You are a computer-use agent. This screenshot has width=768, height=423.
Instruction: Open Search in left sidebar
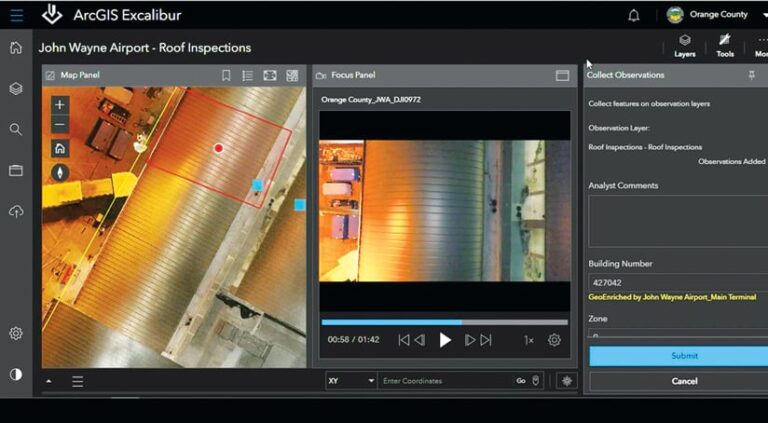[16, 129]
